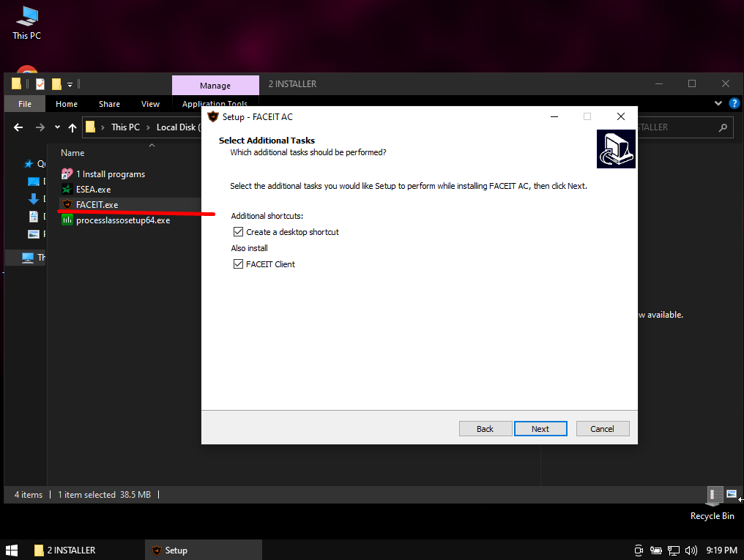Select ESEA.exe in file list
744x560 pixels.
pos(94,189)
